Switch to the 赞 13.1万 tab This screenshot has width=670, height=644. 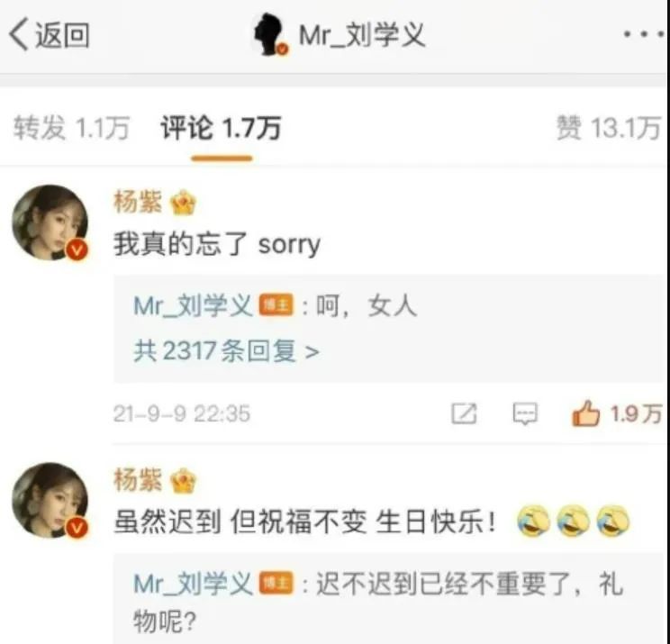click(x=609, y=127)
